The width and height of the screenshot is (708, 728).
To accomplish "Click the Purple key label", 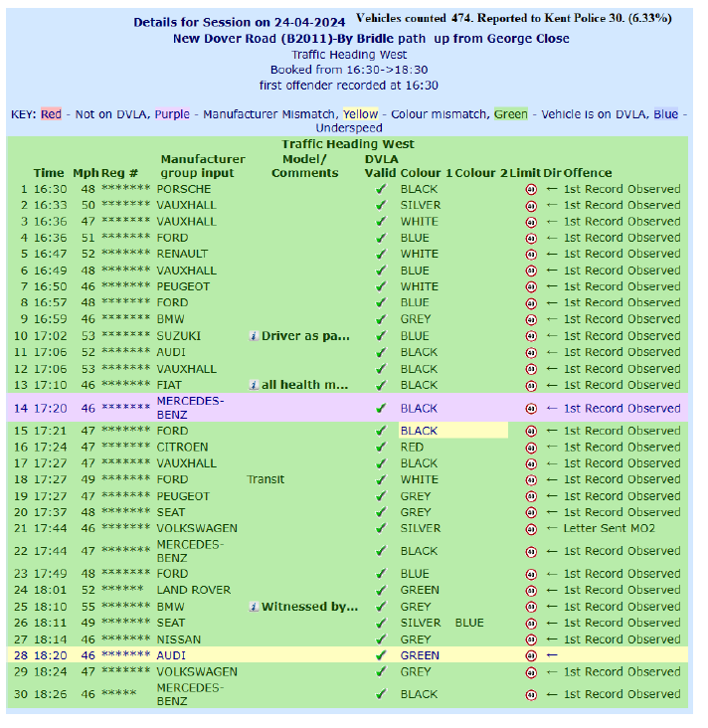I will pyautogui.click(x=172, y=114).
